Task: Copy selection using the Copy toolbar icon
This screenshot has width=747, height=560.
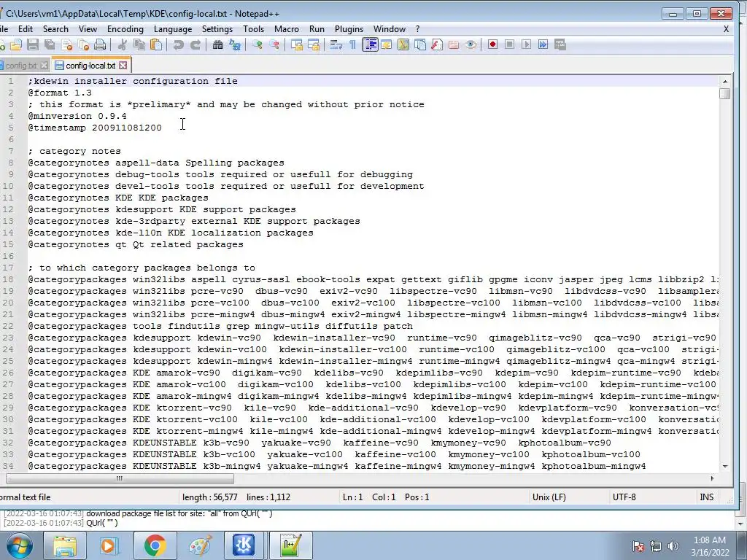Action: click(139, 44)
